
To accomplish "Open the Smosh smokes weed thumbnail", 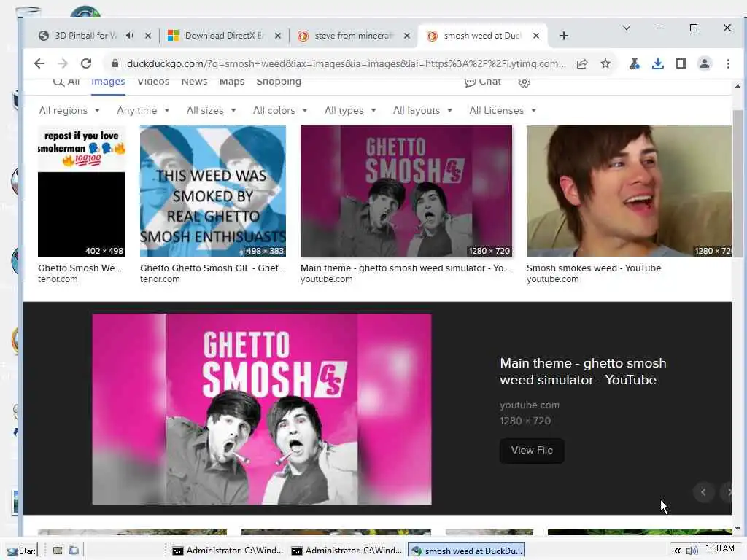I will click(629, 191).
